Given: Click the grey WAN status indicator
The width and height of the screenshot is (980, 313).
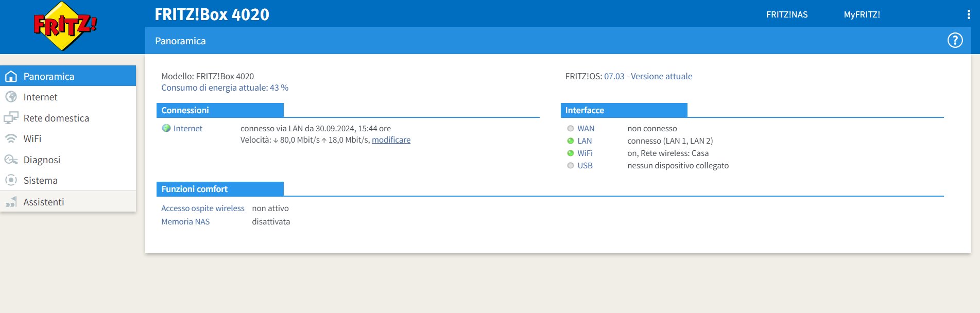Looking at the screenshot, I should (x=570, y=128).
